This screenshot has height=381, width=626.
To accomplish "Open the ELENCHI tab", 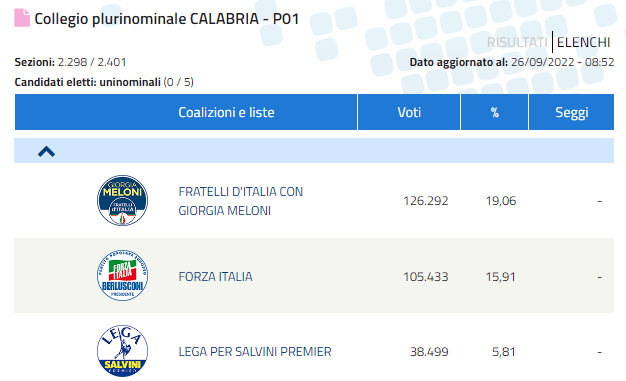I will click(x=583, y=42).
